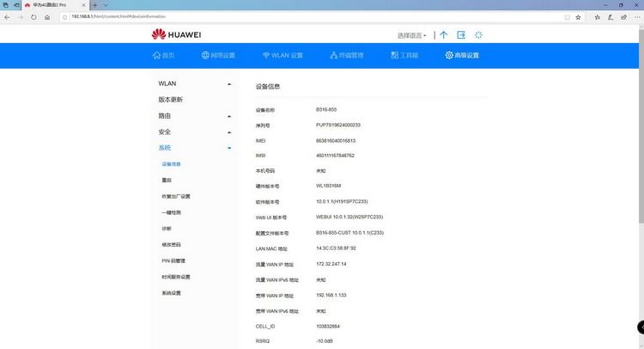Viewport: 644px width, 349px height.
Task: Bookmark this page with star icon
Action: [x=578, y=17]
